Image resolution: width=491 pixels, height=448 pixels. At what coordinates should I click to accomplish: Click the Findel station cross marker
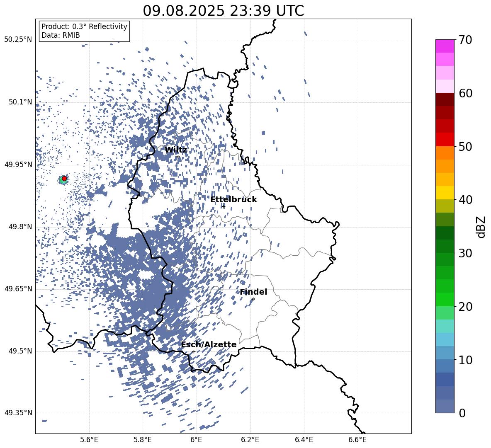(x=253, y=299)
